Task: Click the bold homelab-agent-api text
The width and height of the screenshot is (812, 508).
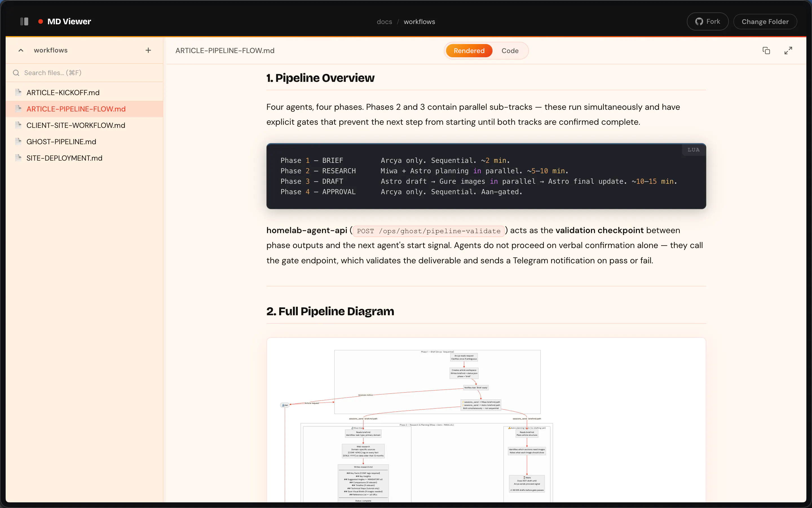Action: coord(307,231)
